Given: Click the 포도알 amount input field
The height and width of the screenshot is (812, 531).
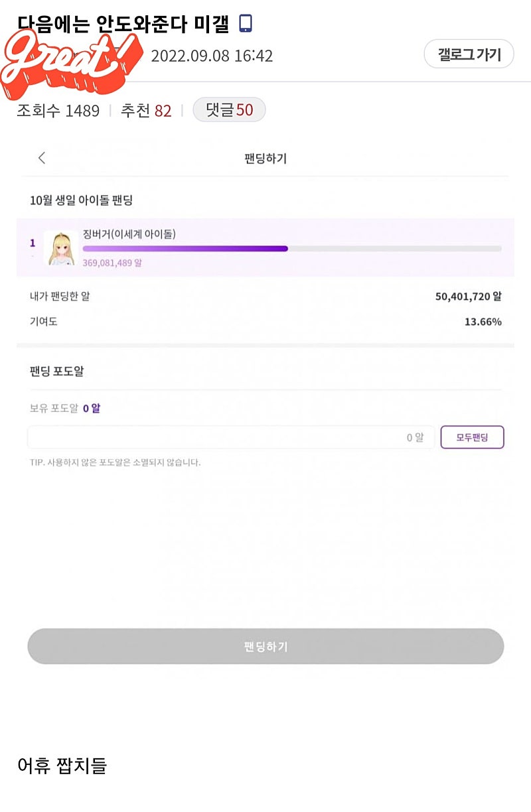Looking at the screenshot, I should coord(231,438).
